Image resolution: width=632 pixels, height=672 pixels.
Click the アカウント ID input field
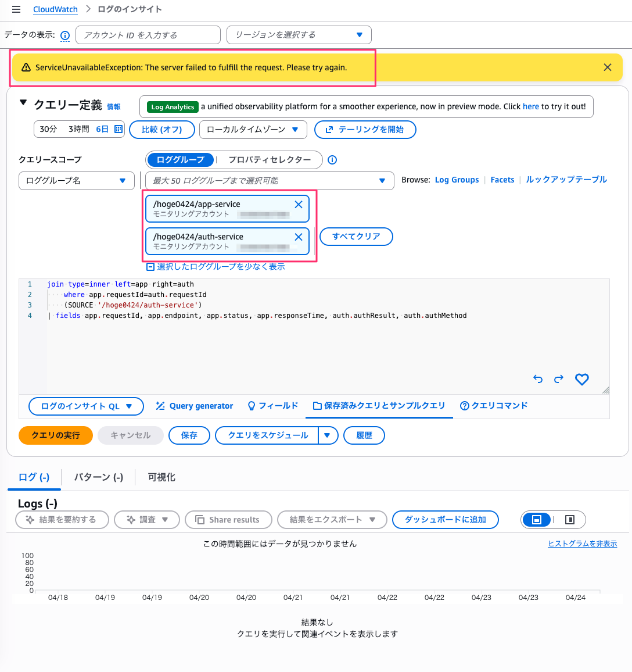tap(148, 35)
